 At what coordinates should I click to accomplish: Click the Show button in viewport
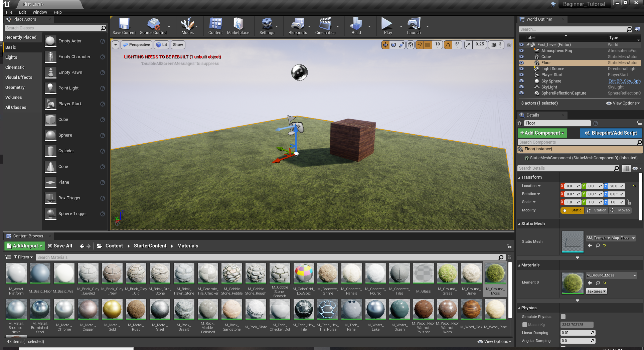tap(178, 45)
